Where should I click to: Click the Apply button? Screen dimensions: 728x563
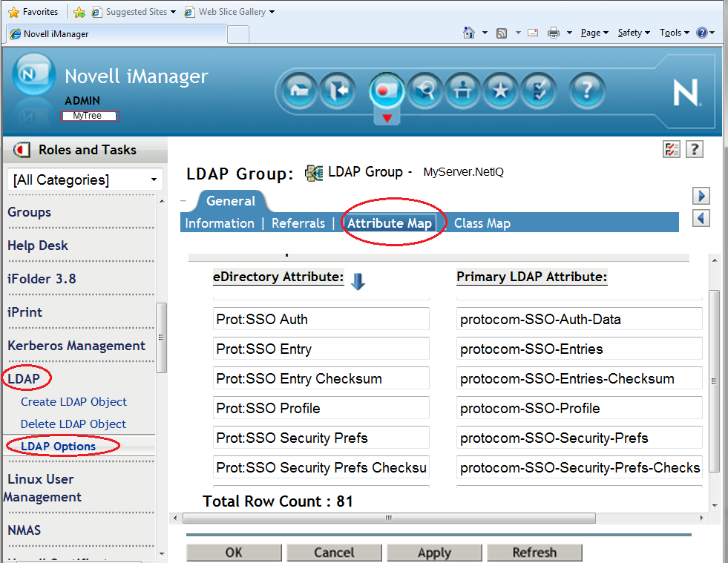point(435,553)
